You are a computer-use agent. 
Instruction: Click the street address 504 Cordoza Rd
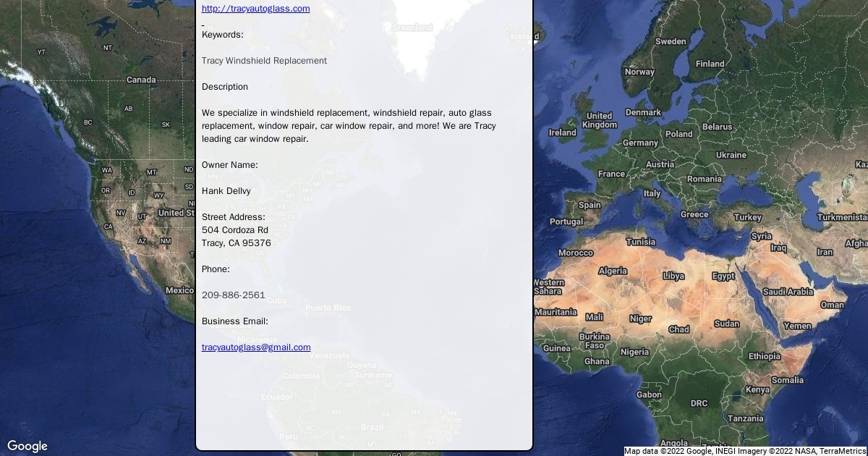(x=234, y=230)
